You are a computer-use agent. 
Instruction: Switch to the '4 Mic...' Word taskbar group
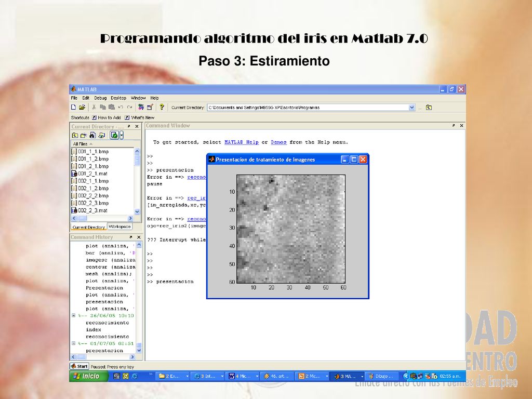coord(243,376)
